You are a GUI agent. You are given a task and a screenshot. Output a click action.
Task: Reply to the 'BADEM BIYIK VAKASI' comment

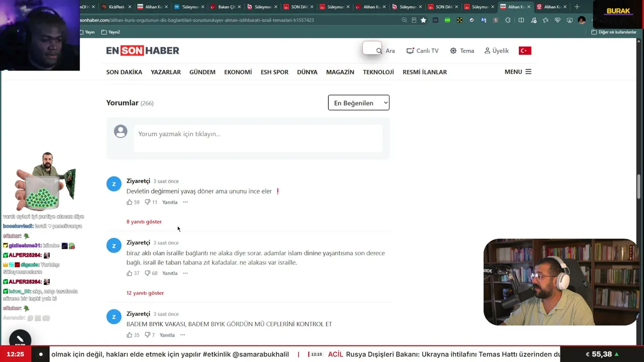click(167, 335)
